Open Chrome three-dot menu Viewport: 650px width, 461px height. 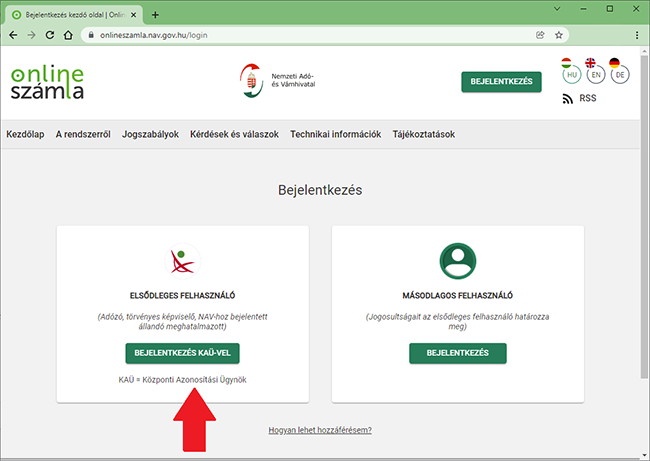click(637, 35)
